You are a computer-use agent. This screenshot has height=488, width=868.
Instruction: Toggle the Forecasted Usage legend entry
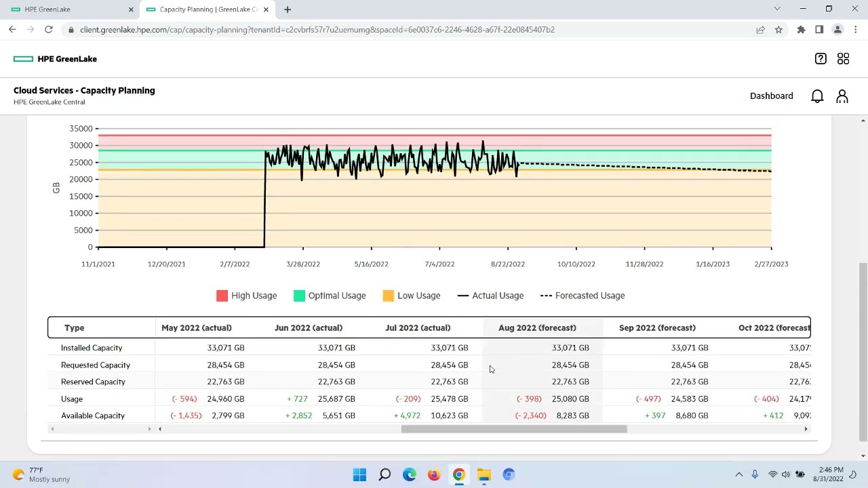coord(583,296)
